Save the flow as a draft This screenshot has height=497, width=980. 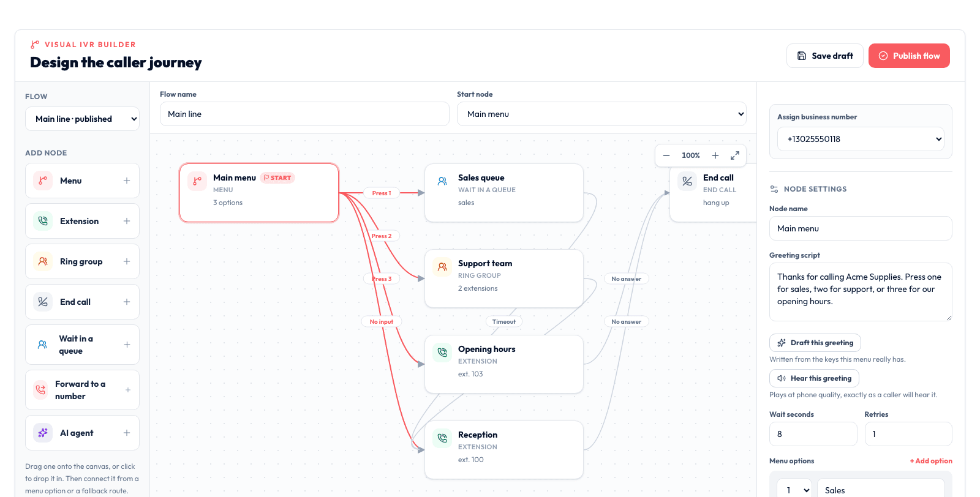click(825, 56)
